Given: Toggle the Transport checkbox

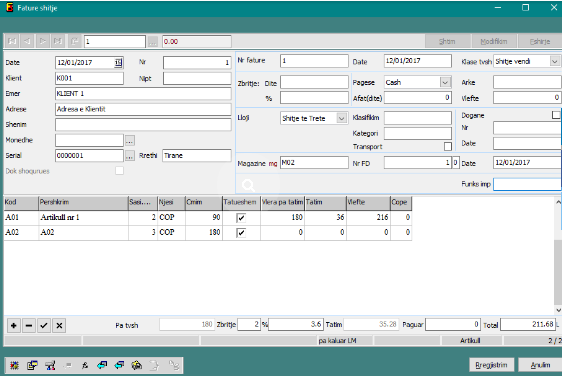Looking at the screenshot, I should tap(447, 146).
